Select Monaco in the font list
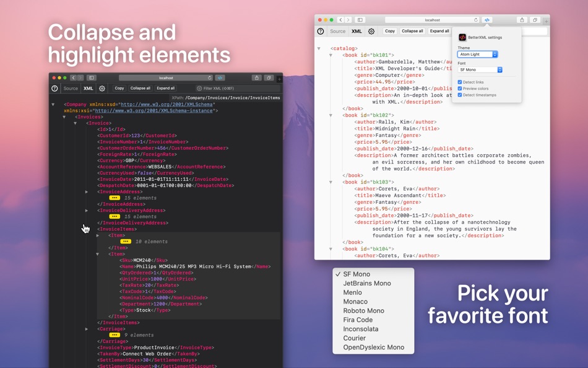 (355, 301)
